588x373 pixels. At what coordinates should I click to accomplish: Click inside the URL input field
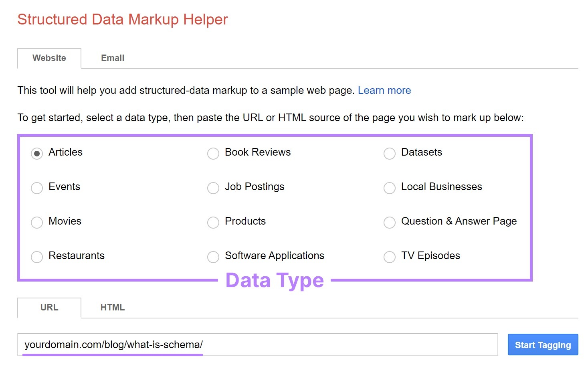click(257, 345)
